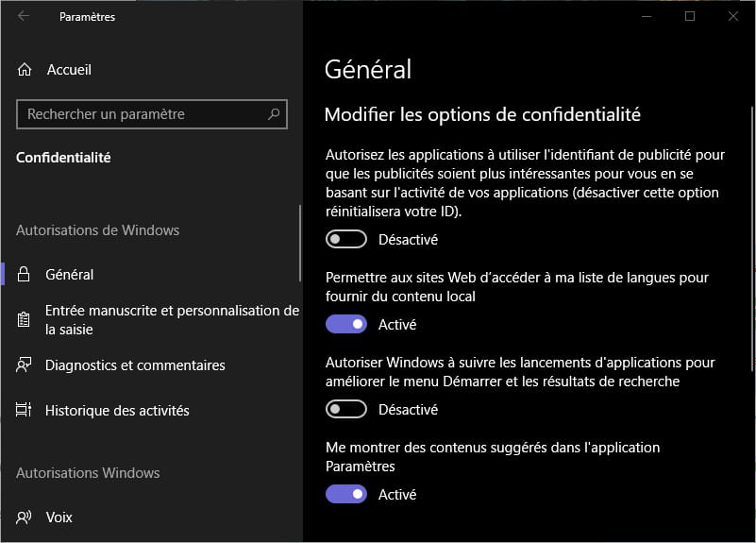This screenshot has width=756, height=543.
Task: Click the lock icon beside Général
Action: click(x=25, y=275)
